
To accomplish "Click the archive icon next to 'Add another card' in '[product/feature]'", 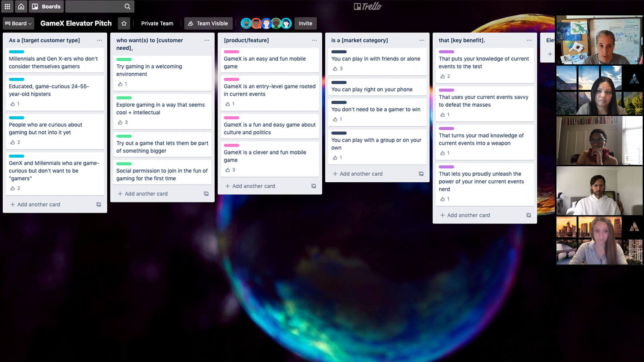I will click(314, 186).
